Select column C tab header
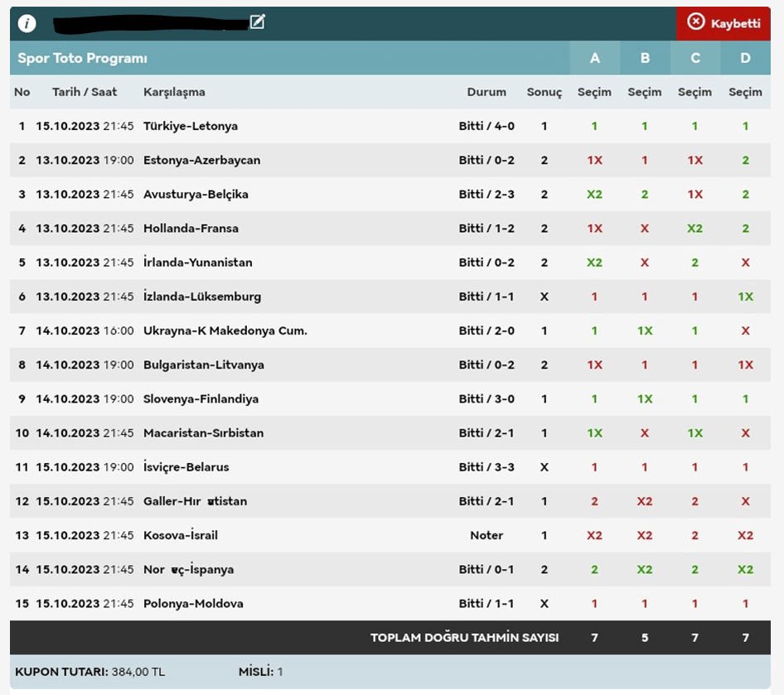 click(x=694, y=58)
